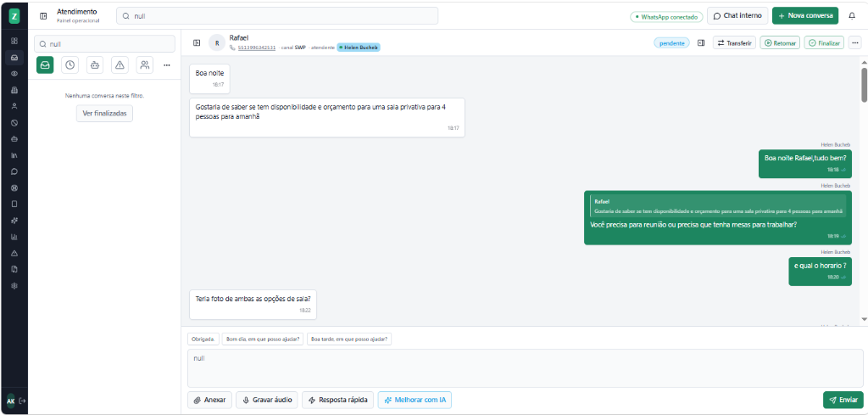
Task: Click Gravar áudio button
Action: pyautogui.click(x=267, y=400)
